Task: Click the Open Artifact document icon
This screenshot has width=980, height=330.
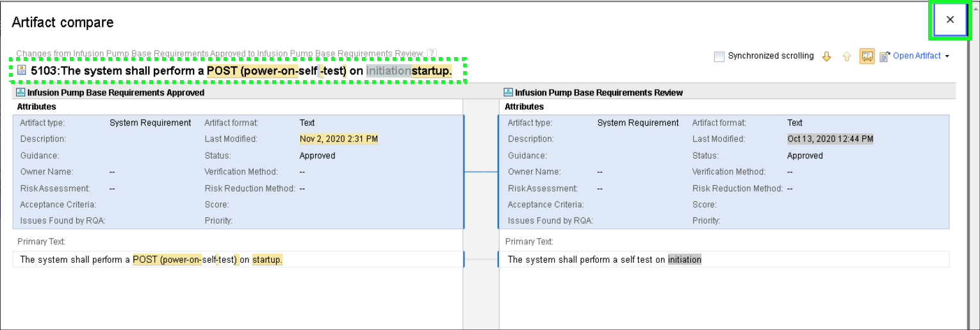Action: [885, 56]
